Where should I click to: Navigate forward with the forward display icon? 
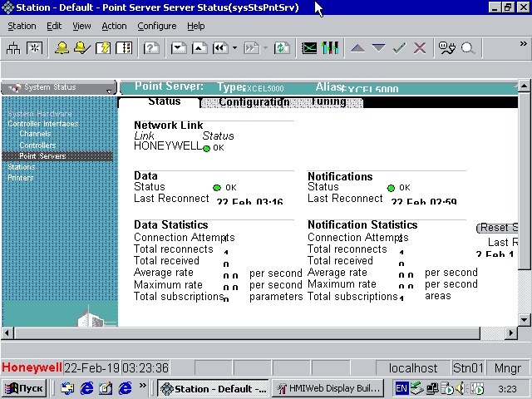[x=251, y=48]
